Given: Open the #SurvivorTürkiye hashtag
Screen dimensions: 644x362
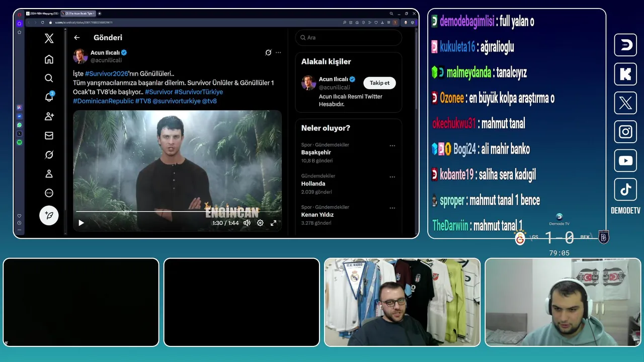Looking at the screenshot, I should click(x=198, y=92).
